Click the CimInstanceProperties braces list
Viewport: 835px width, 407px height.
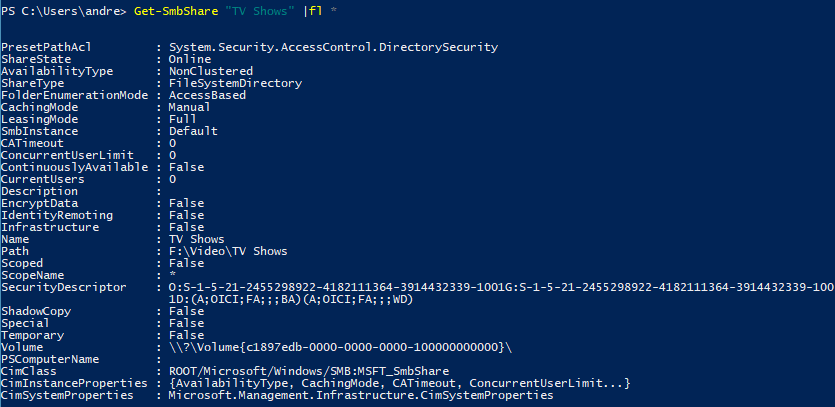pos(400,384)
